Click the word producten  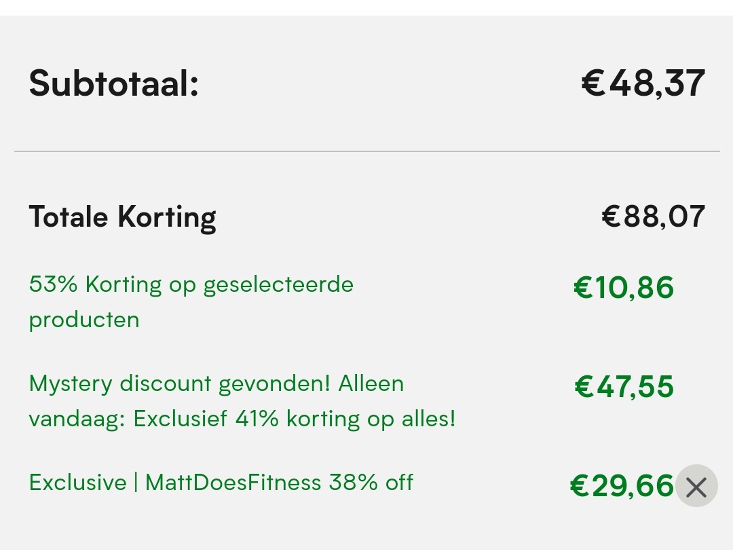point(83,319)
